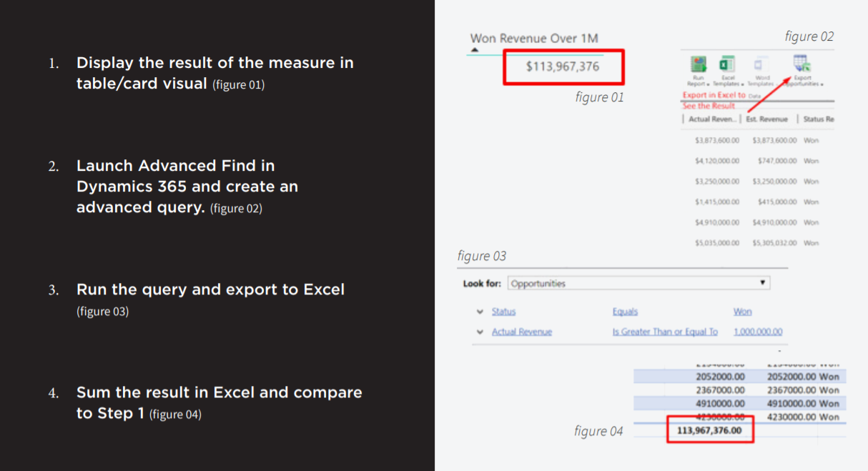Click the Run Report icon
This screenshot has width=868, height=471.
(699, 64)
